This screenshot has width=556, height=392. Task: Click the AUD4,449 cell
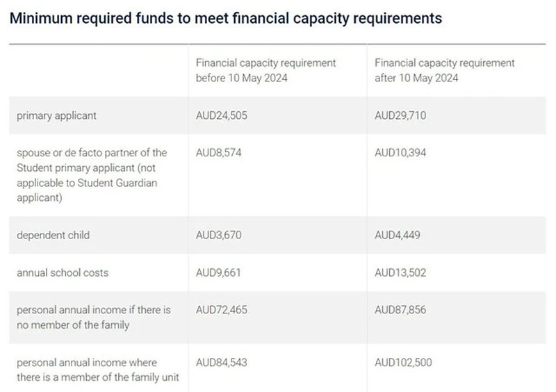tap(398, 235)
